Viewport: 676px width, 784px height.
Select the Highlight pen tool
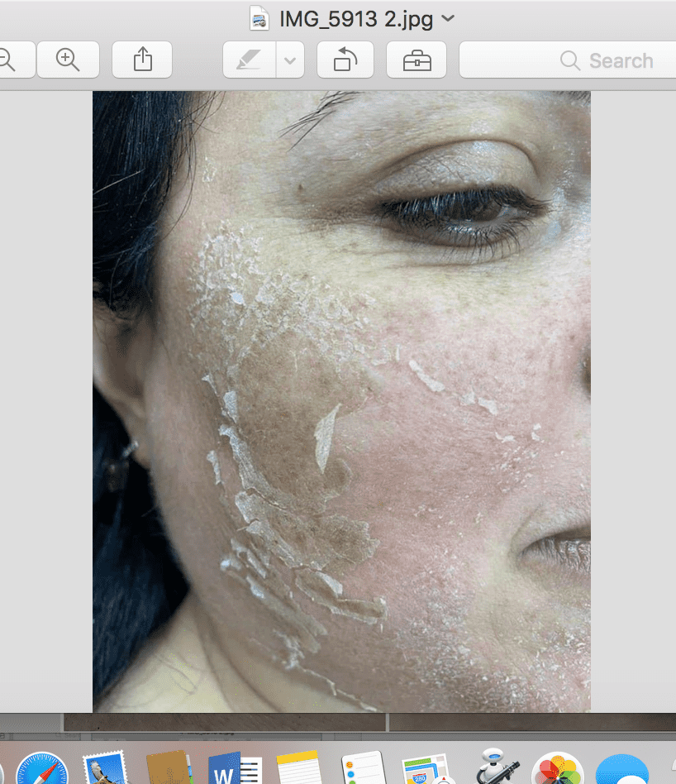pos(250,60)
